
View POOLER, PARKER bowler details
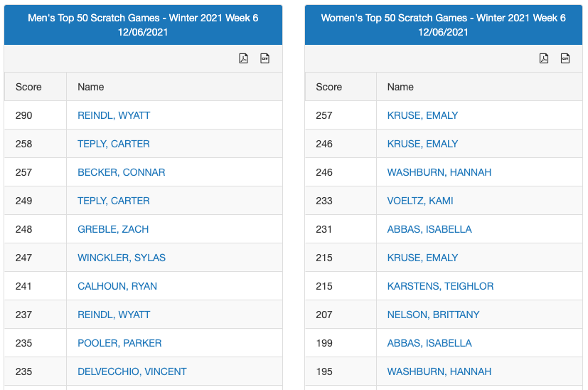(119, 343)
